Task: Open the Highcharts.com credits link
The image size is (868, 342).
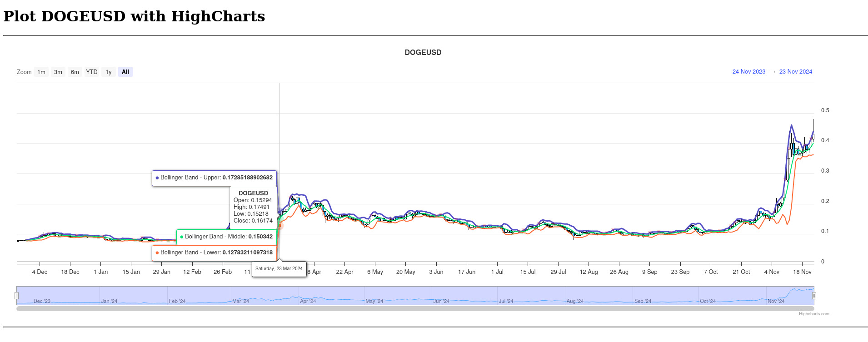Action: 814,314
